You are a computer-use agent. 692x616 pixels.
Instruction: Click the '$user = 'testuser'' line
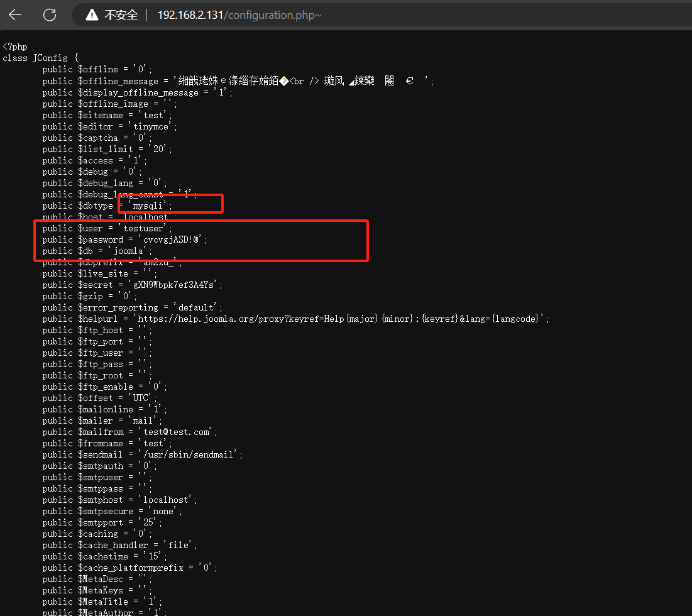pyautogui.click(x=107, y=228)
